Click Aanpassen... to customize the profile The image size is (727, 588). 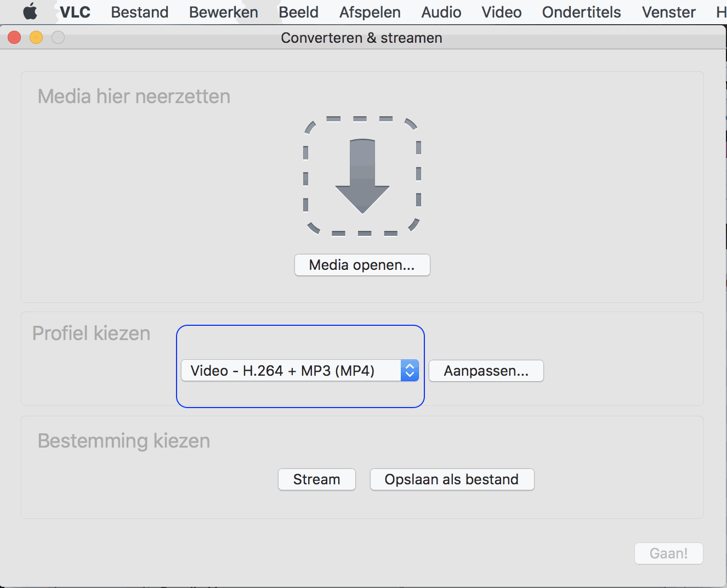[486, 371]
